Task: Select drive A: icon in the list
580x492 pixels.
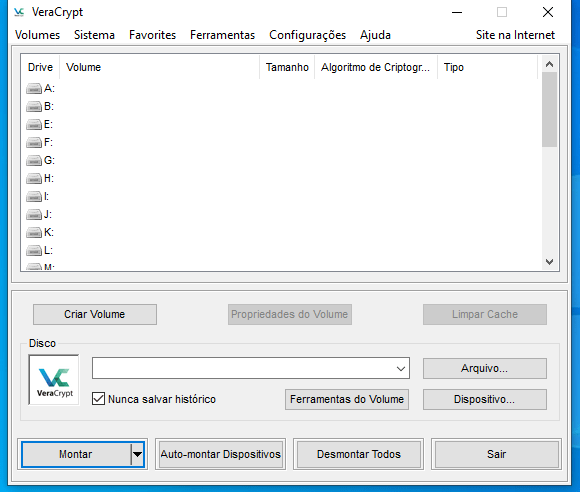Action: click(x=34, y=89)
